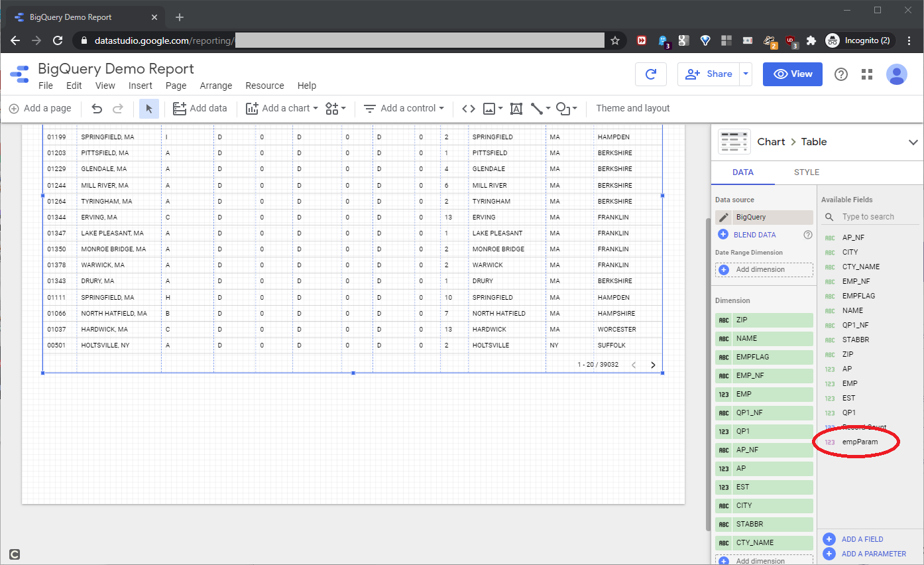Click the Share button
This screenshot has width=924, height=565.
[709, 74]
